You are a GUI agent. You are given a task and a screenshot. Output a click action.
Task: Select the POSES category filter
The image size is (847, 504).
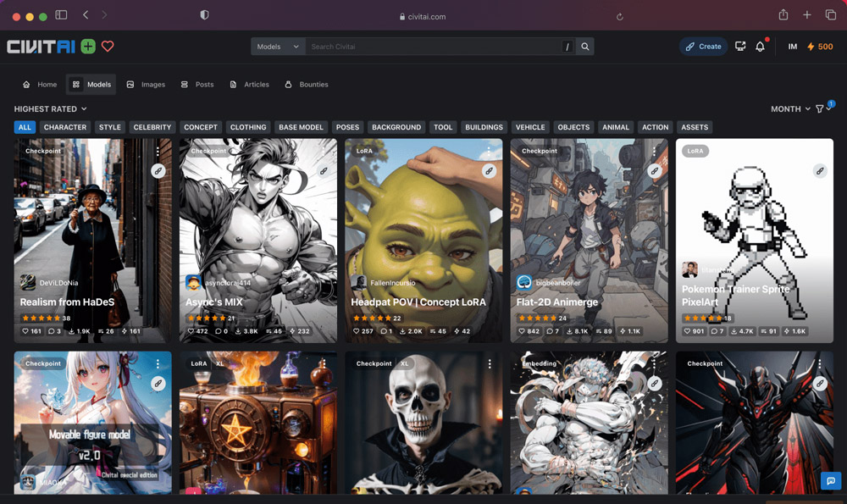[x=347, y=127]
